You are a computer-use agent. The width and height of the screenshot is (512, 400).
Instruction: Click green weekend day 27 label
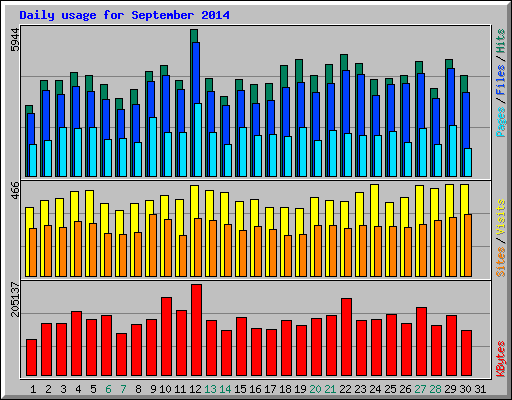pos(420,389)
